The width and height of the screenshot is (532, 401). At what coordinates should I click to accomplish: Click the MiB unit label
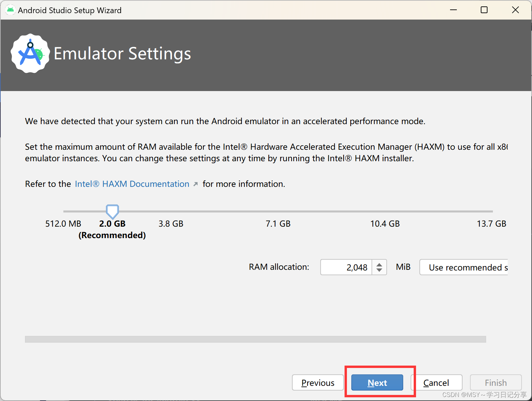(403, 267)
